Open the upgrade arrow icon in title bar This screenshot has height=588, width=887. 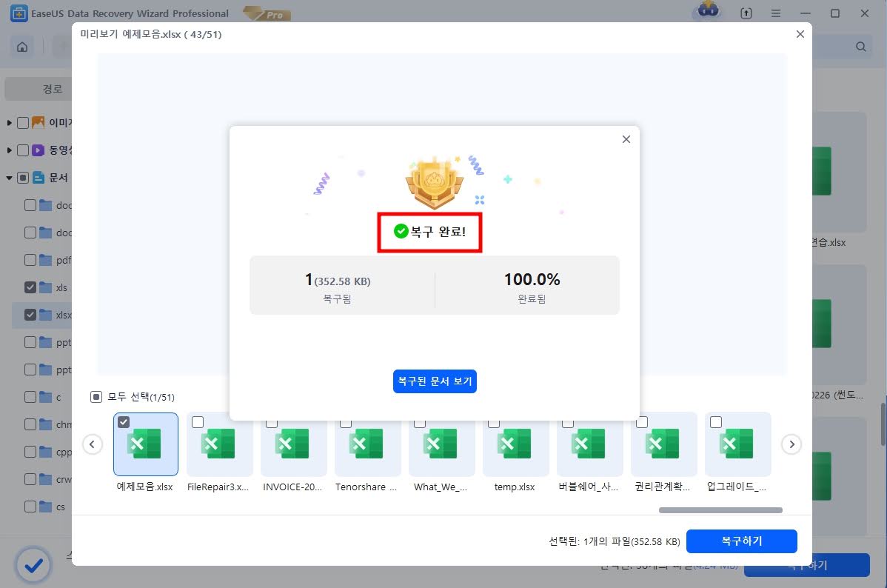coord(746,13)
